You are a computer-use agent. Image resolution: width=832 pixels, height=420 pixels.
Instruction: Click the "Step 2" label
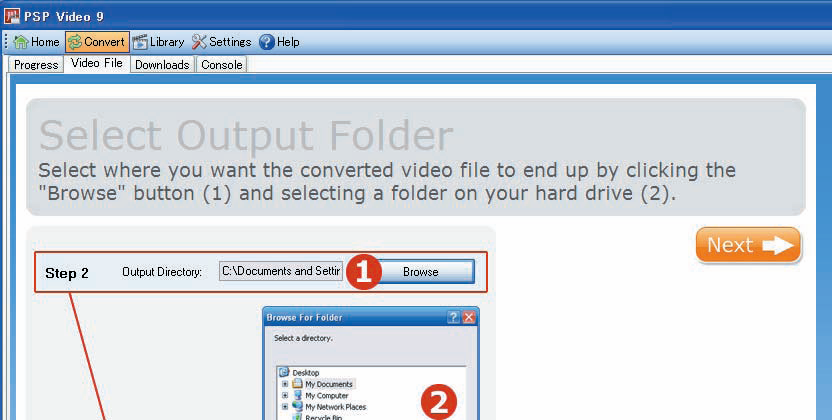[x=67, y=273]
